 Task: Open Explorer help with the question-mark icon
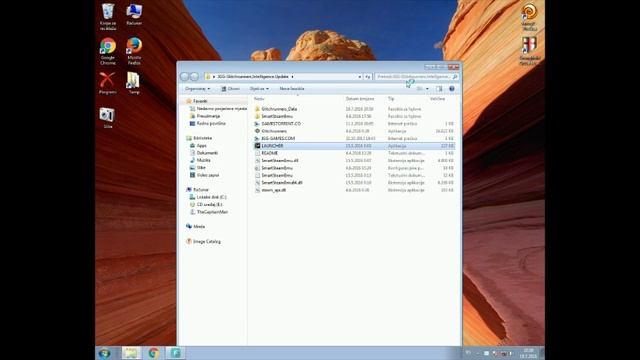(x=452, y=89)
